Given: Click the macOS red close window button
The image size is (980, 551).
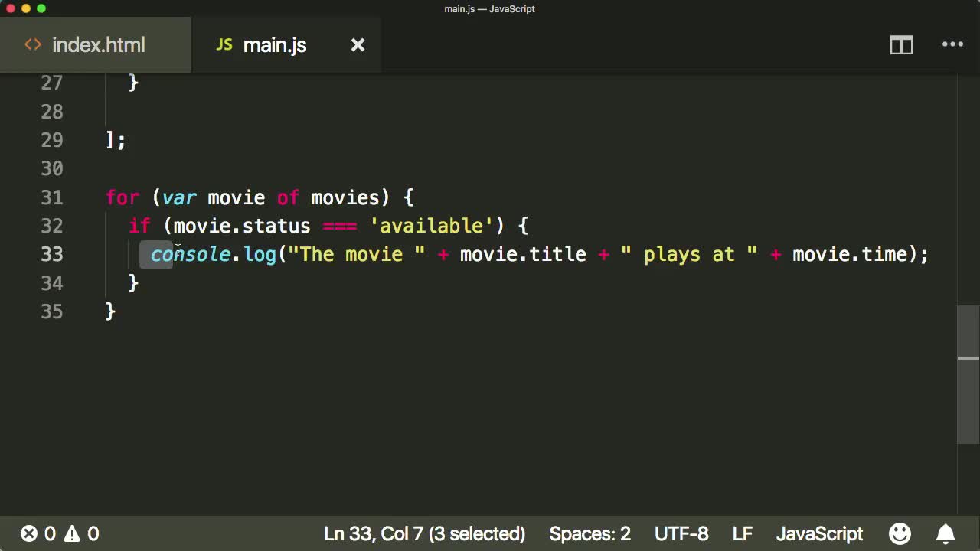Looking at the screenshot, I should [11, 8].
